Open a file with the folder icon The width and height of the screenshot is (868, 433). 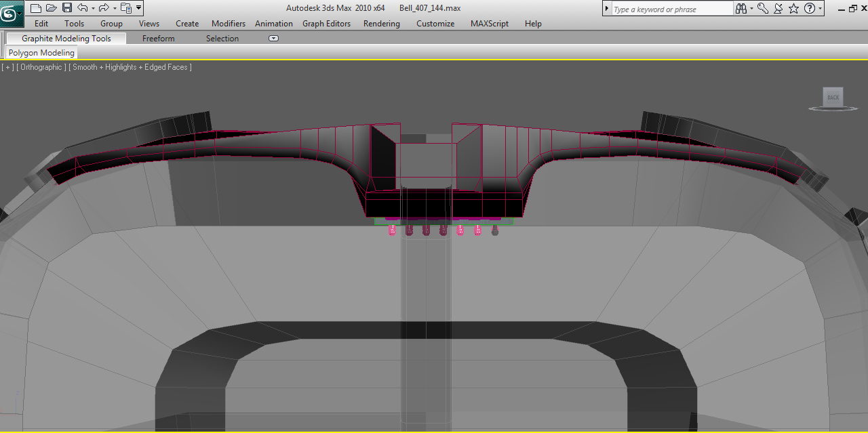52,8
